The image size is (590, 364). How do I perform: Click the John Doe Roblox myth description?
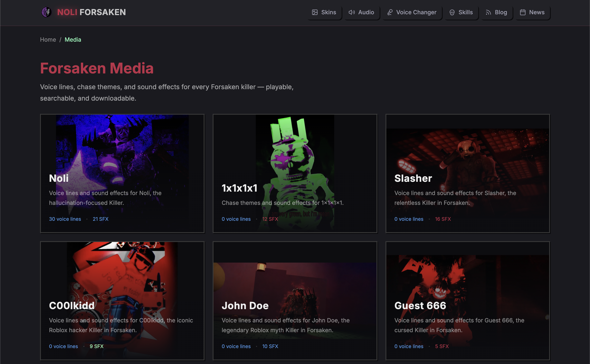tap(286, 325)
